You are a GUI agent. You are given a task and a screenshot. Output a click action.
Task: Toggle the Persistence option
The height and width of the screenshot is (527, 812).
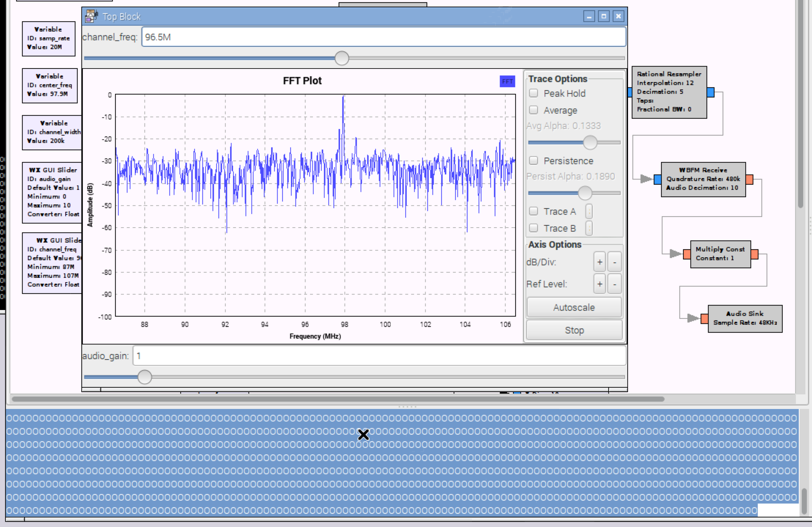[533, 161]
